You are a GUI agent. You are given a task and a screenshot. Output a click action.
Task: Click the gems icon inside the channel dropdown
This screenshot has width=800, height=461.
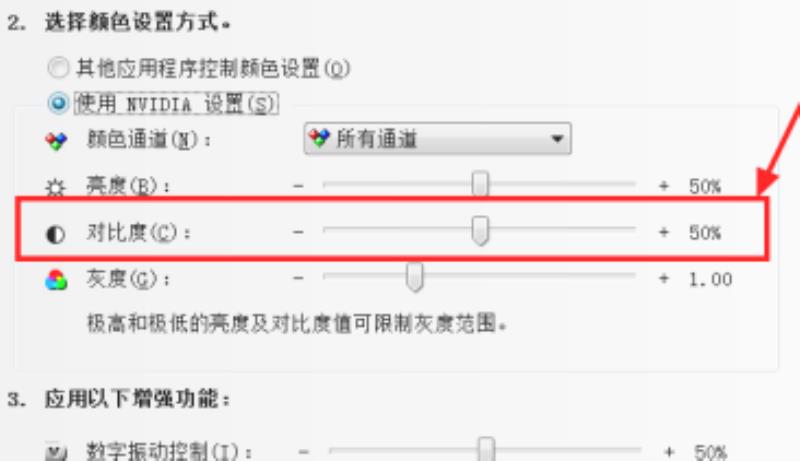click(x=319, y=138)
